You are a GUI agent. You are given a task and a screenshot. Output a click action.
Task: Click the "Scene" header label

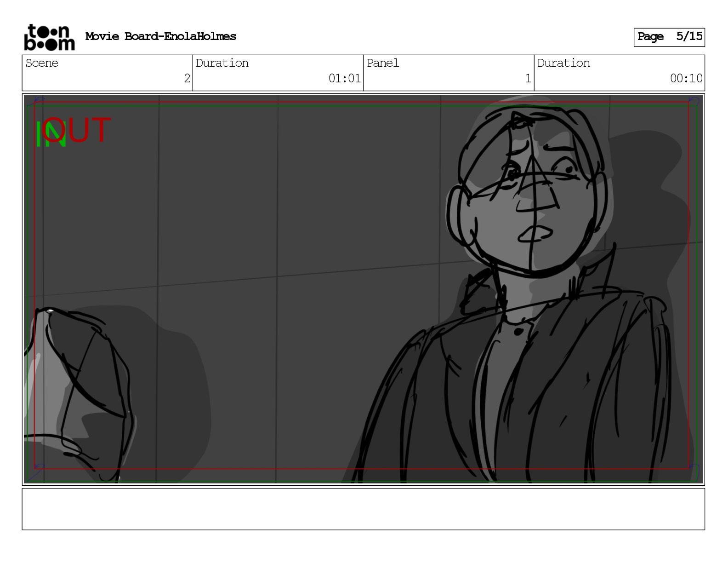(42, 63)
